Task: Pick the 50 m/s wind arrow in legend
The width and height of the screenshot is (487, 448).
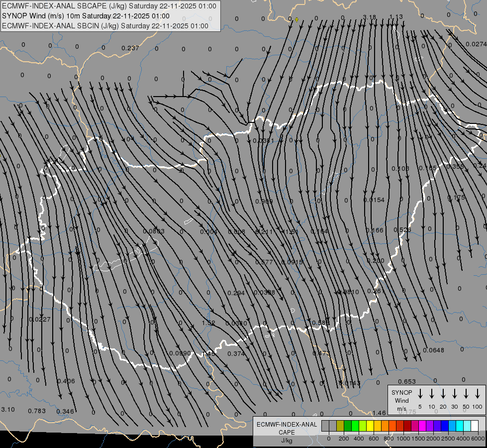Action: pos(466,394)
